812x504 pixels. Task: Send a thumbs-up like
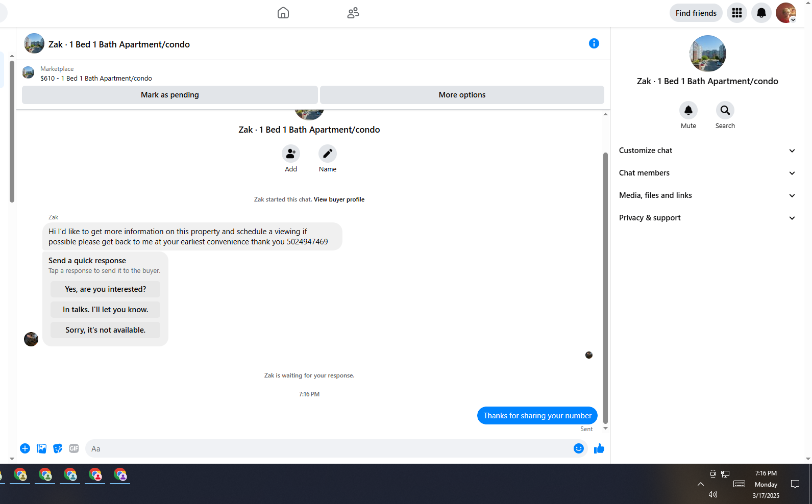pyautogui.click(x=599, y=448)
